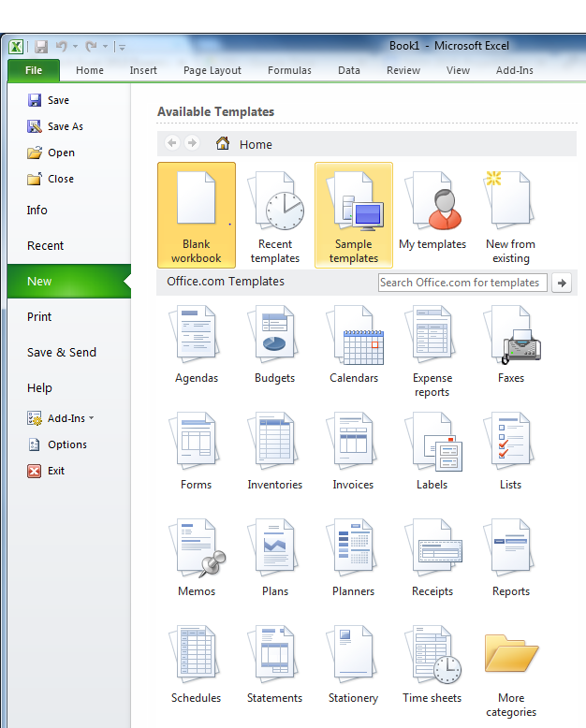Choose Save As in Backstage menu
This screenshot has height=728, width=586.
[x=55, y=126]
